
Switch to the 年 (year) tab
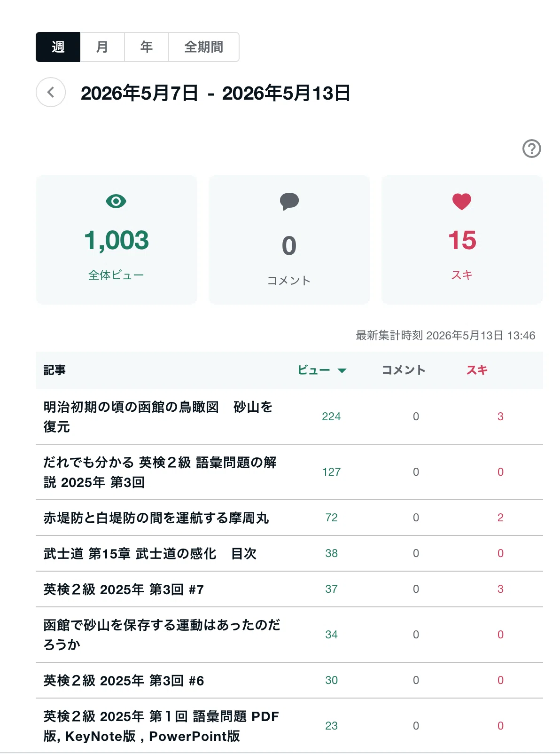pyautogui.click(x=147, y=47)
